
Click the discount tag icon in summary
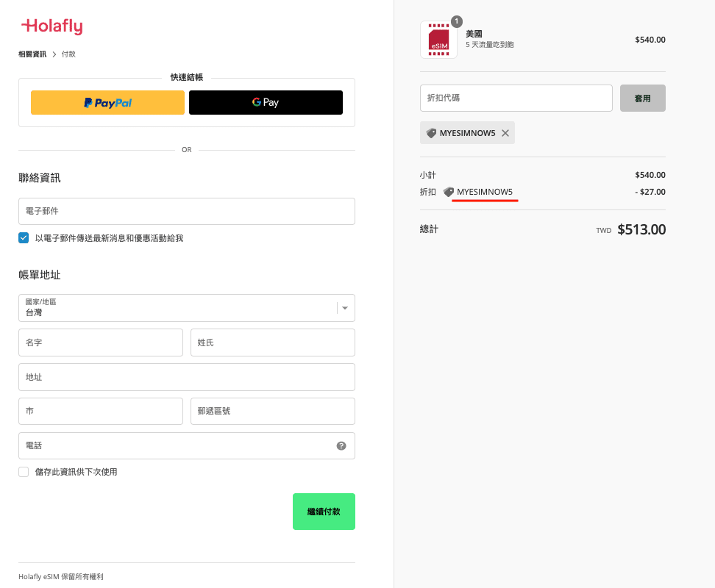coord(449,192)
